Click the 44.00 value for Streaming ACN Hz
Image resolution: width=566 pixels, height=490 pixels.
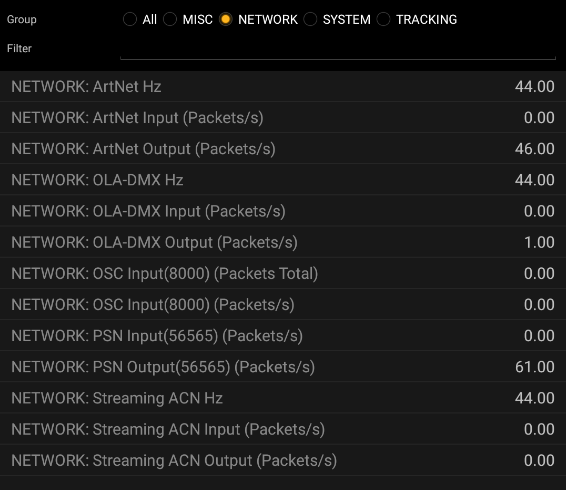click(x=535, y=398)
